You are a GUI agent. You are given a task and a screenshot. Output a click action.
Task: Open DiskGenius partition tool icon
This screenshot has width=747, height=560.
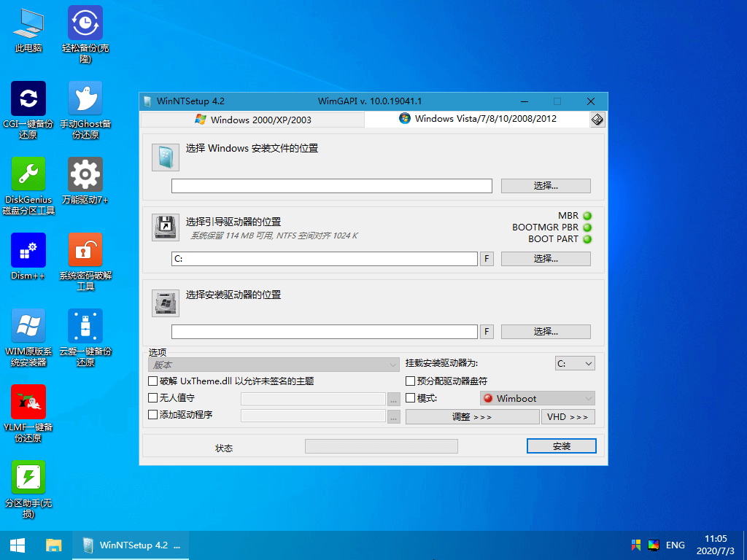(x=28, y=175)
